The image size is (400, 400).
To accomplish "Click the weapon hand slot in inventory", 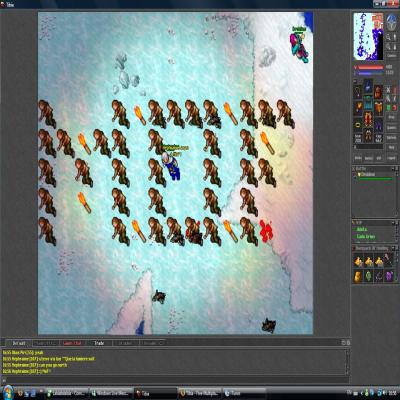I will click(358, 107).
